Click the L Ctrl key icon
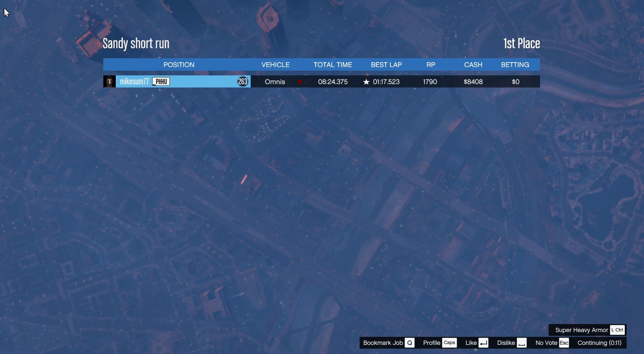 click(x=617, y=330)
